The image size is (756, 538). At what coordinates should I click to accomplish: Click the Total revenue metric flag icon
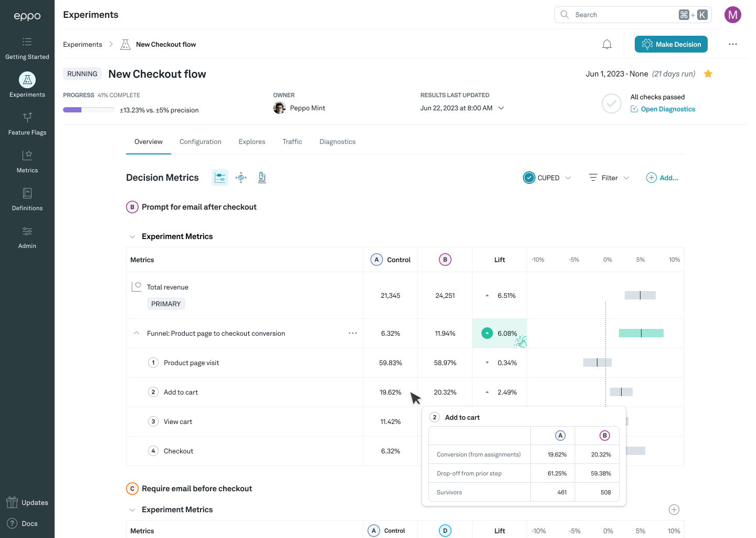tap(136, 286)
